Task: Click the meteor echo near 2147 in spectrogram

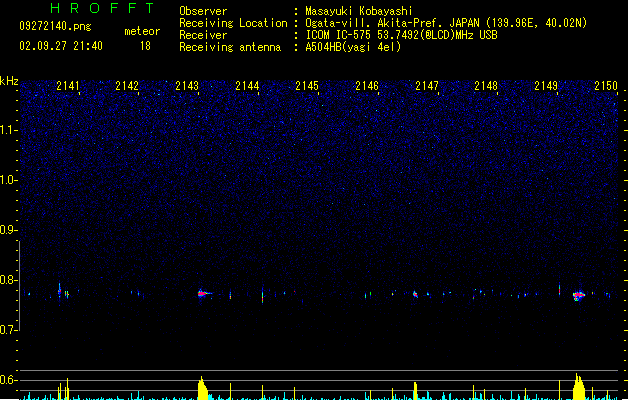Action: pyautogui.click(x=415, y=294)
